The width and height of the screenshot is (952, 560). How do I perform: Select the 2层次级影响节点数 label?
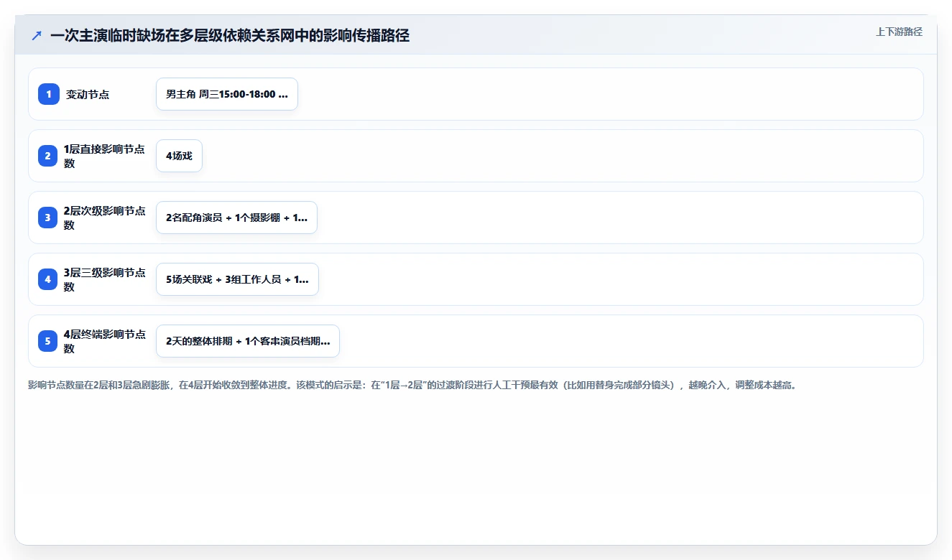(104, 218)
